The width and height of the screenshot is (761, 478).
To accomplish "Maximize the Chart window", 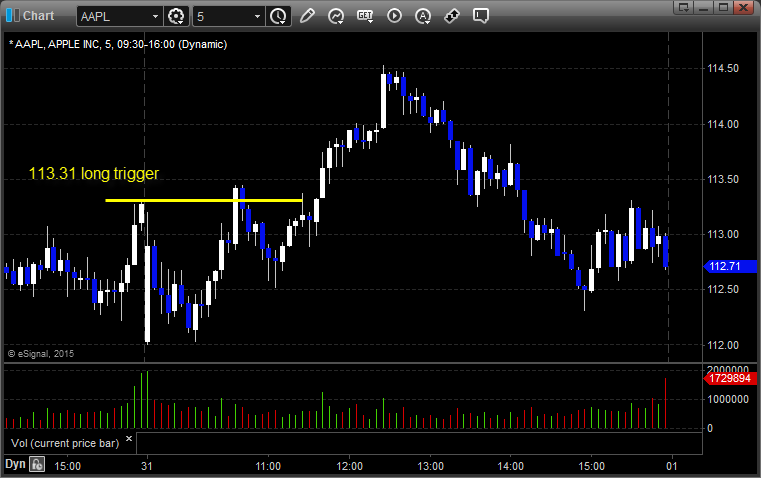I will (x=723, y=7).
